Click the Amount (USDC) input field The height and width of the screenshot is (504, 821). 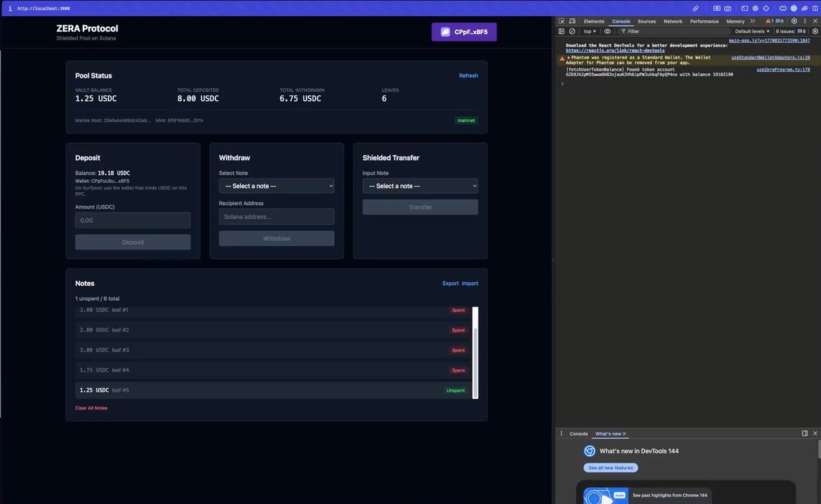pyautogui.click(x=133, y=220)
